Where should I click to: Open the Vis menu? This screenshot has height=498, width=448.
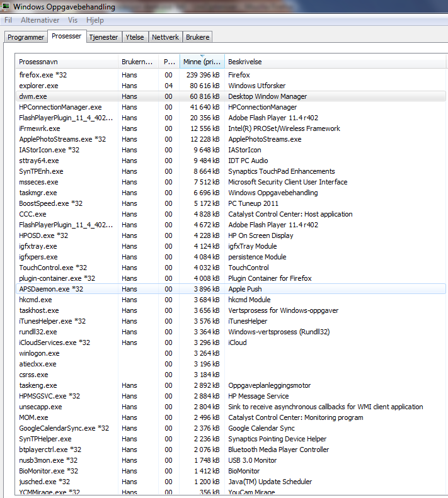pyautogui.click(x=72, y=20)
